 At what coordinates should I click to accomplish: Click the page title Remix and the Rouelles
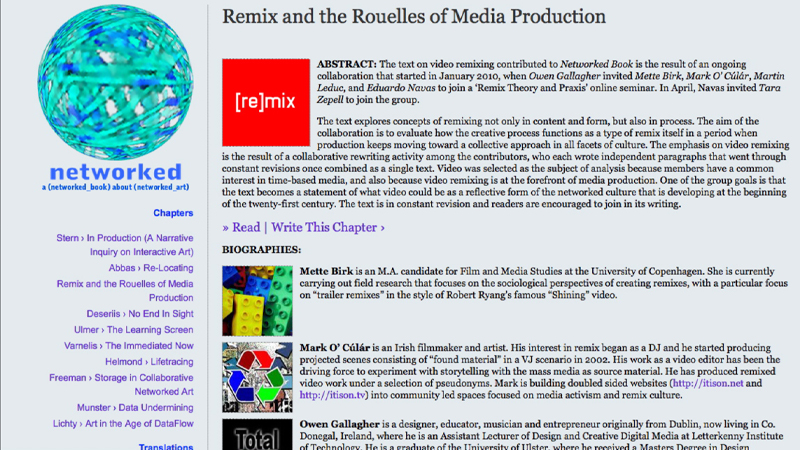(x=414, y=17)
